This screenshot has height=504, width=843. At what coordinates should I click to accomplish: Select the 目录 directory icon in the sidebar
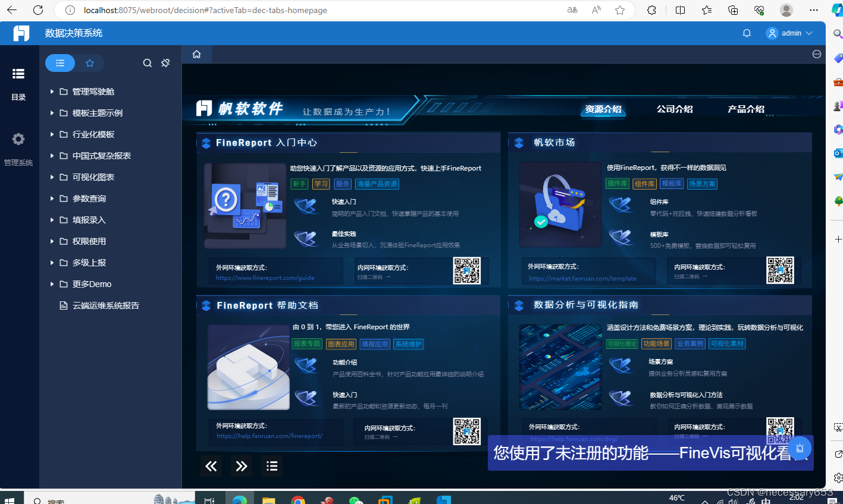coord(18,74)
